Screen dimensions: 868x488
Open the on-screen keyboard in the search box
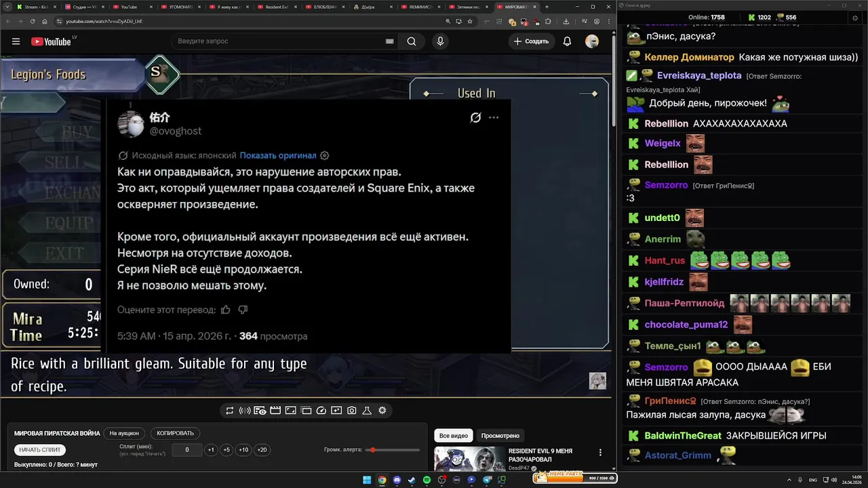coord(389,41)
